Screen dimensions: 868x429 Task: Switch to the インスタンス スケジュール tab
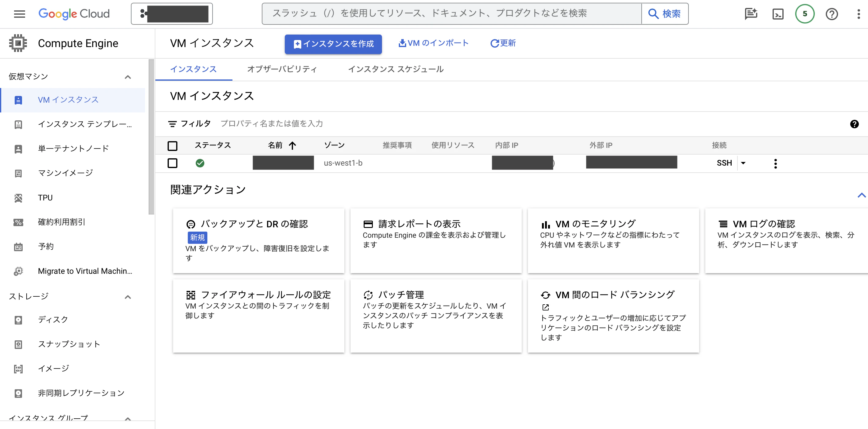pyautogui.click(x=395, y=69)
